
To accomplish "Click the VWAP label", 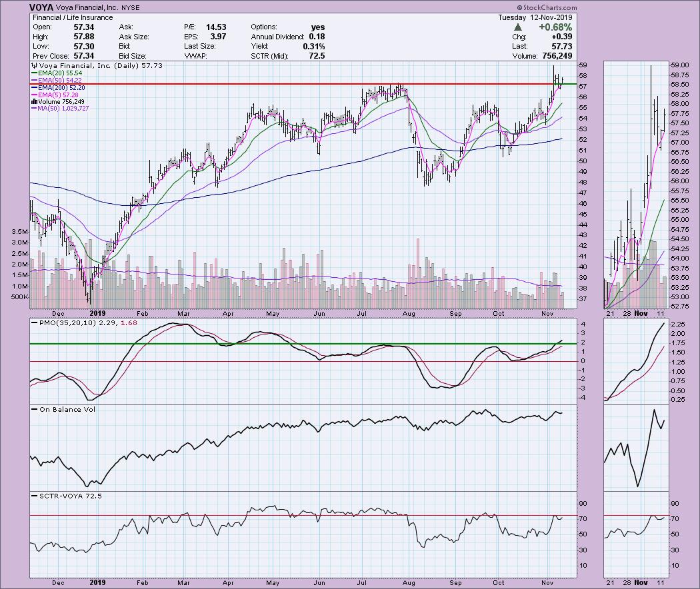I will 195,56.
